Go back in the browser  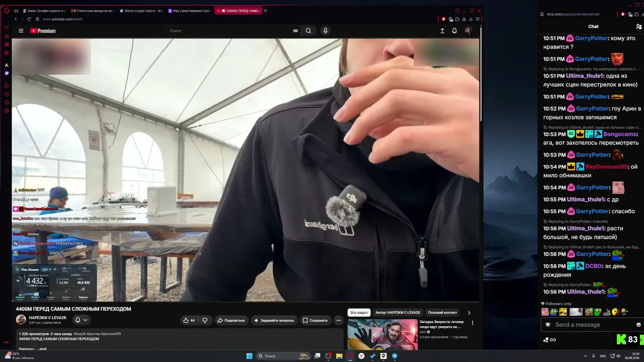coord(16,19)
